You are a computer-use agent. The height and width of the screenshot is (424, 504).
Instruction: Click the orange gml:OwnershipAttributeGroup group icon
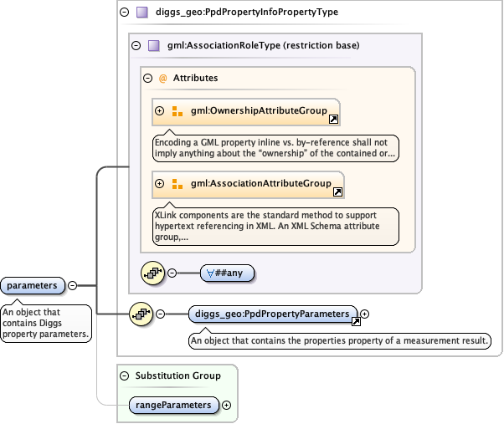point(177,111)
